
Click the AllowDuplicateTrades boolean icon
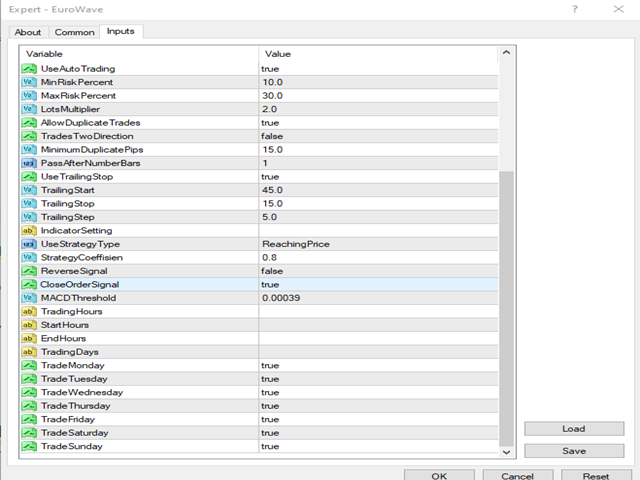29,122
